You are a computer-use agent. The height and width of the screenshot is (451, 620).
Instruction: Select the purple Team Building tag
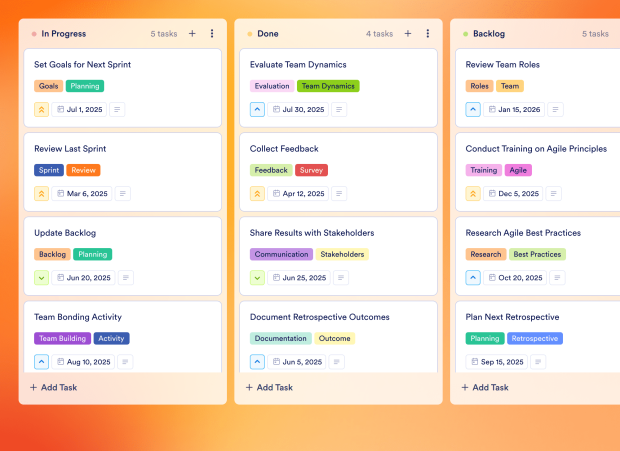tap(63, 338)
